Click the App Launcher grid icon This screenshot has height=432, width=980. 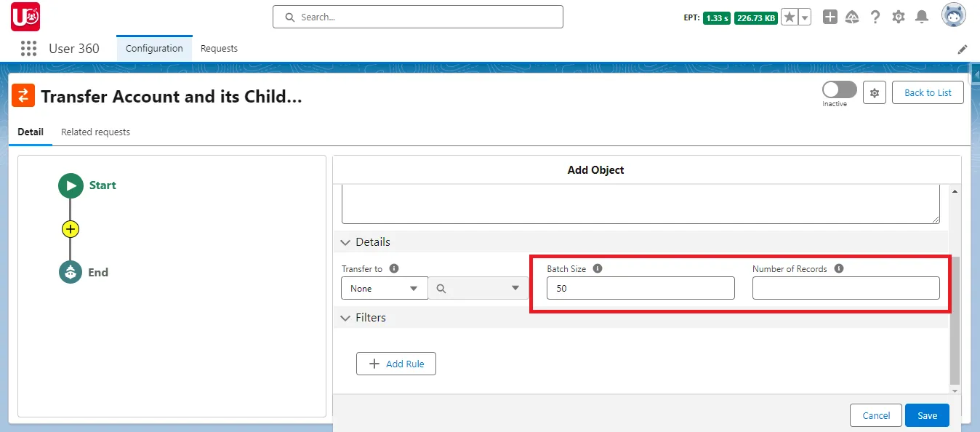[28, 48]
